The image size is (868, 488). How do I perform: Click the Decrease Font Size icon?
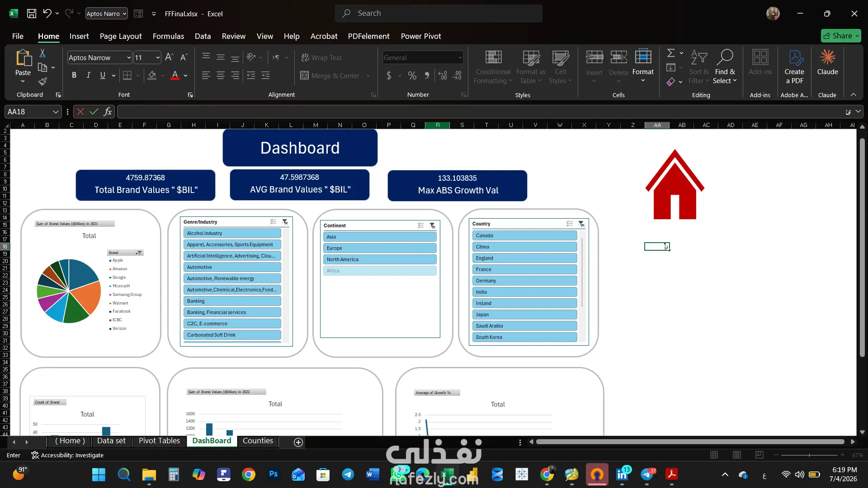click(x=184, y=57)
